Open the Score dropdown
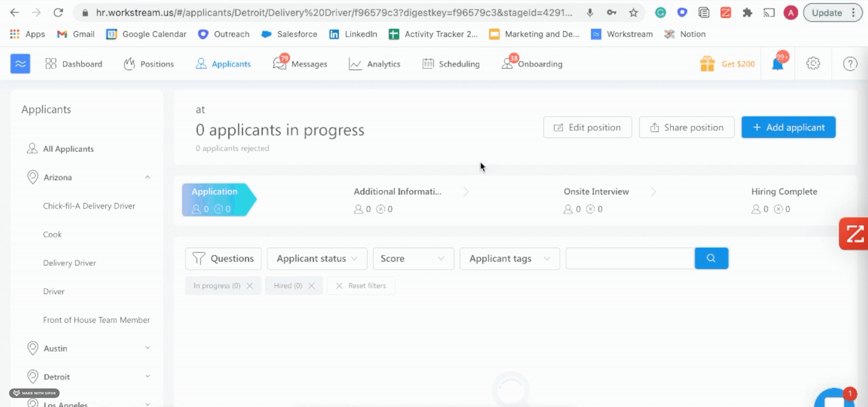This screenshot has width=868, height=407. coord(413,259)
